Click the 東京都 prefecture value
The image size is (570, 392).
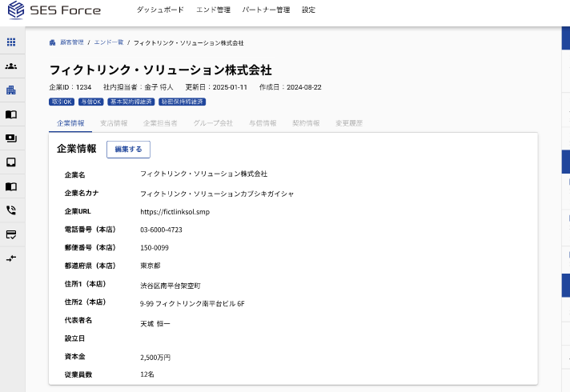[151, 266]
